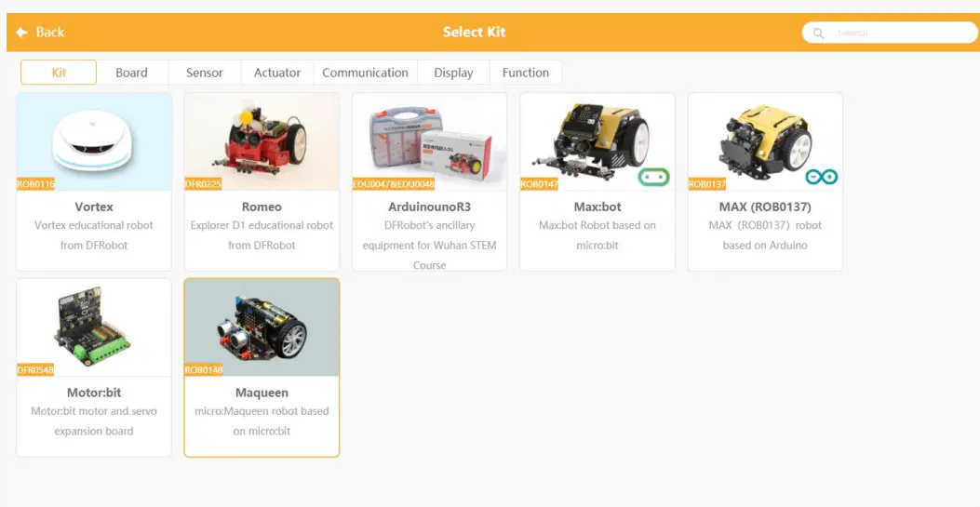Click the ROB0147 product code tag
Viewport: 980px width, 507px height.
coord(540,184)
